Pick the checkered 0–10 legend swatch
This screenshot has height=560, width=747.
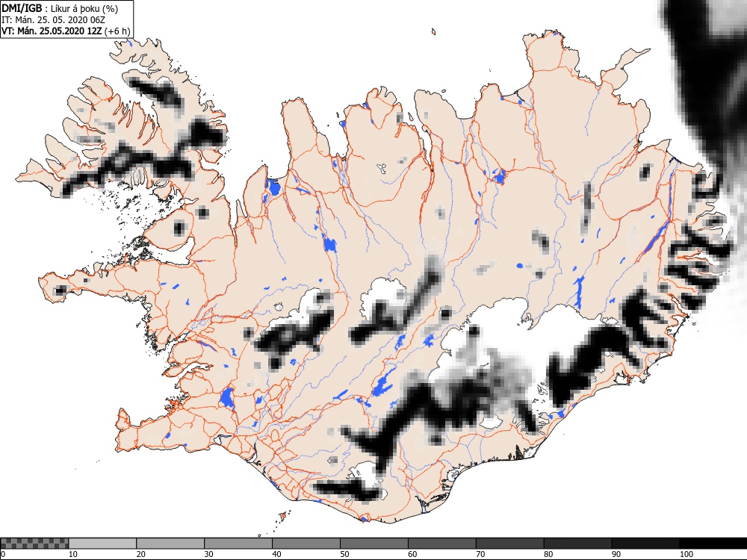point(35,544)
